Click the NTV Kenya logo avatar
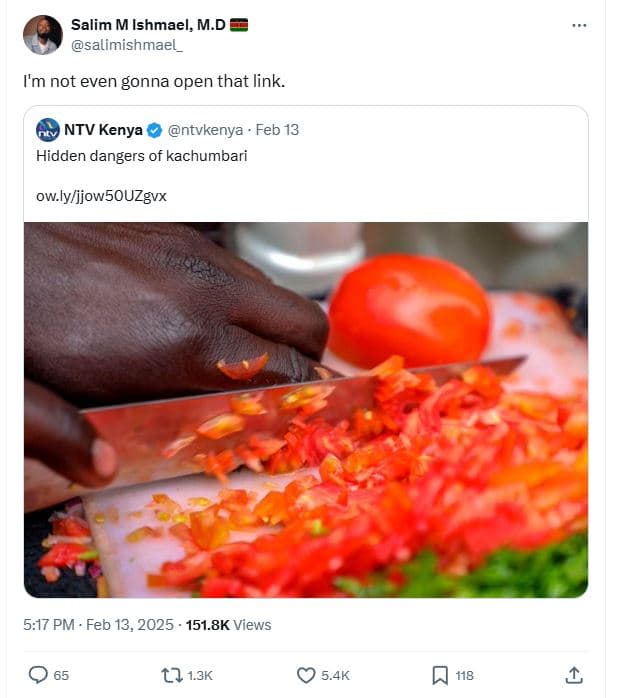 coord(47,130)
